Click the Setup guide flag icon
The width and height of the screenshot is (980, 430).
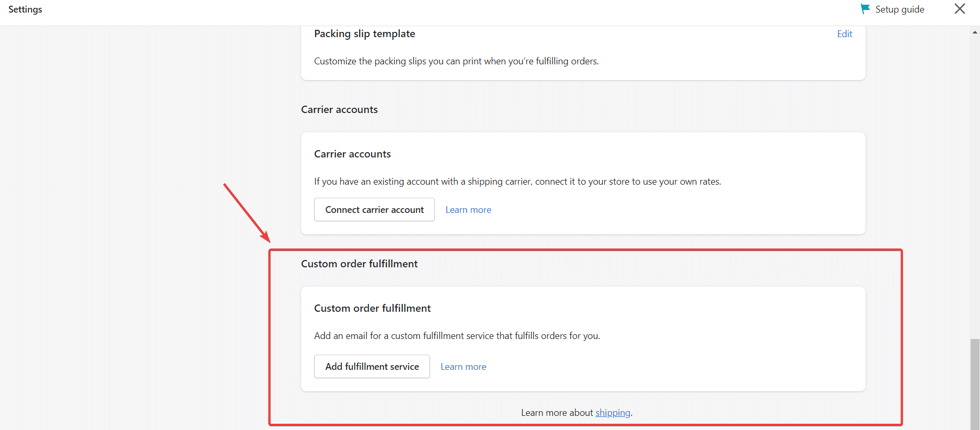pos(865,9)
